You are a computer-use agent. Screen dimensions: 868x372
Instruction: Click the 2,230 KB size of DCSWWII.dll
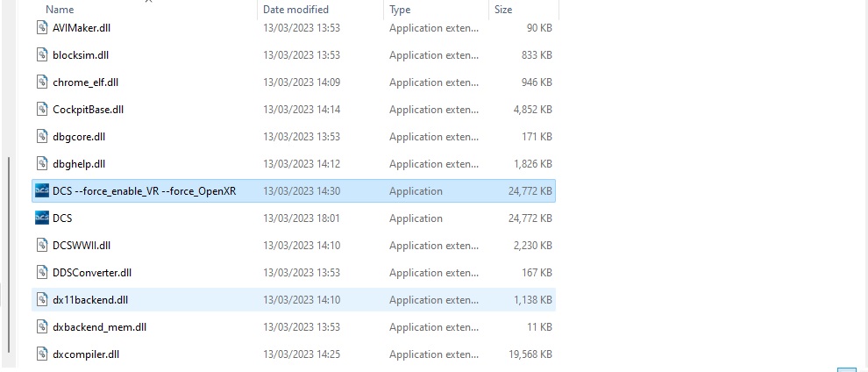[532, 246]
